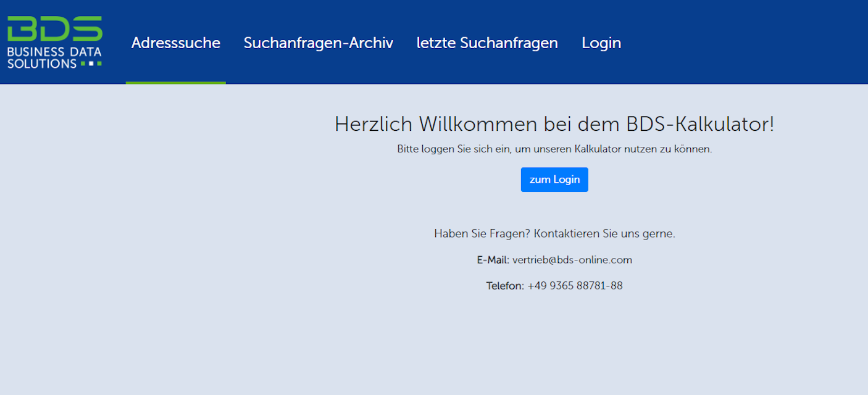
Task: Click the green BDS logo lettering
Action: click(x=54, y=29)
